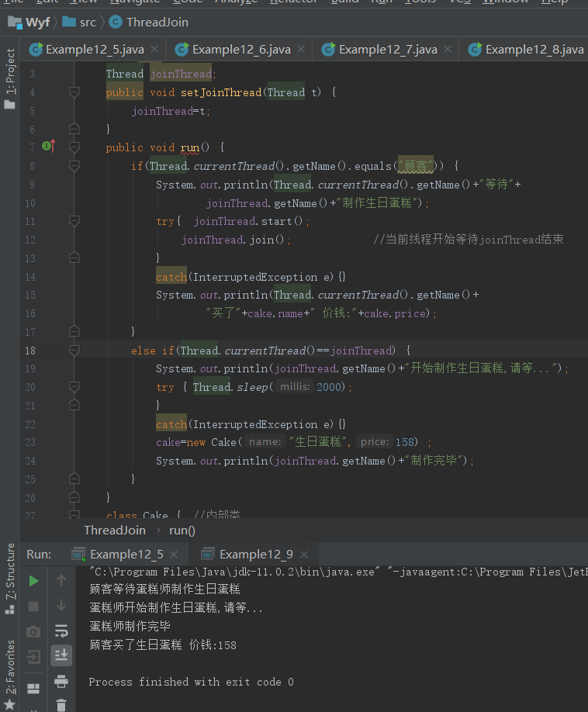Click the comment about joinThread on line 12
Viewport: 588px width, 712px height.
pyautogui.click(x=468, y=240)
